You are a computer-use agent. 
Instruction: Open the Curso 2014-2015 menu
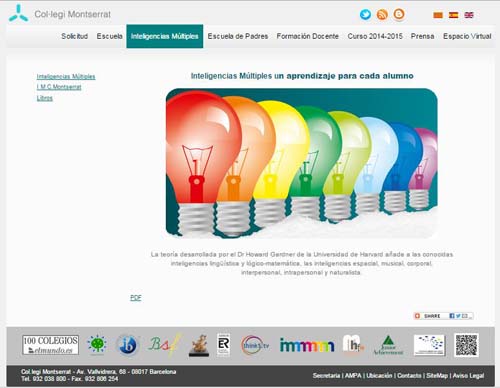click(375, 36)
